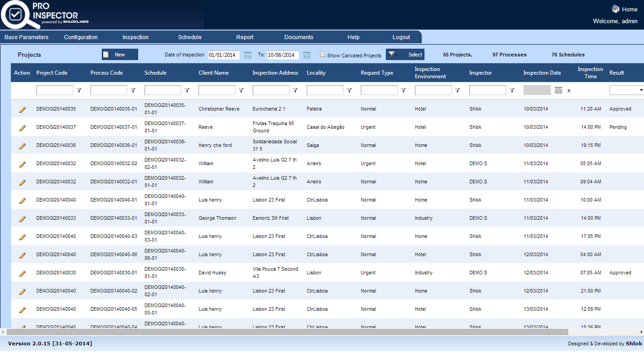The height and width of the screenshot is (354, 644).
Task: Click filter icon for Locality column
Action: pyautogui.click(x=349, y=91)
